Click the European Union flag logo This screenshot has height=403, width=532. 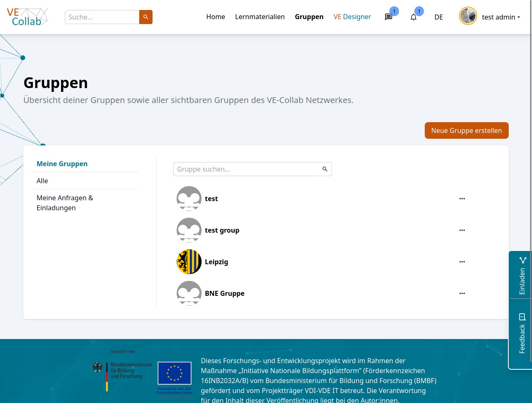click(175, 373)
